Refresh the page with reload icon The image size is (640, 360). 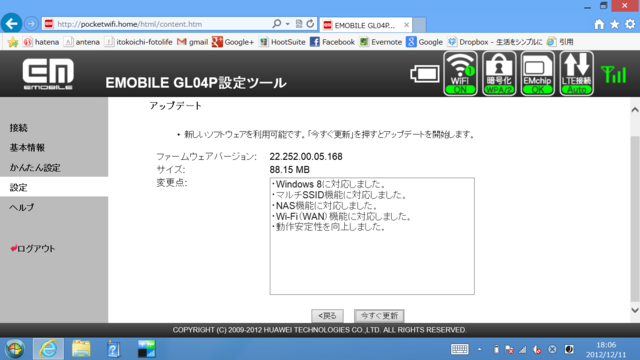pyautogui.click(x=310, y=24)
